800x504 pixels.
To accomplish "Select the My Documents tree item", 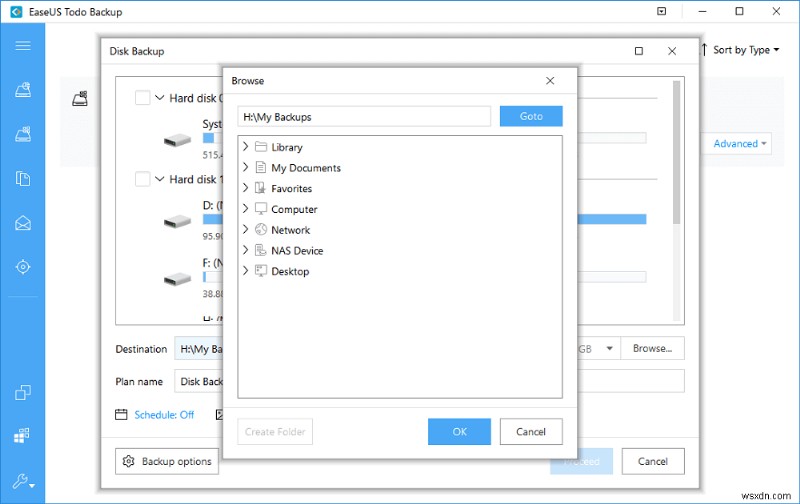I will click(306, 168).
